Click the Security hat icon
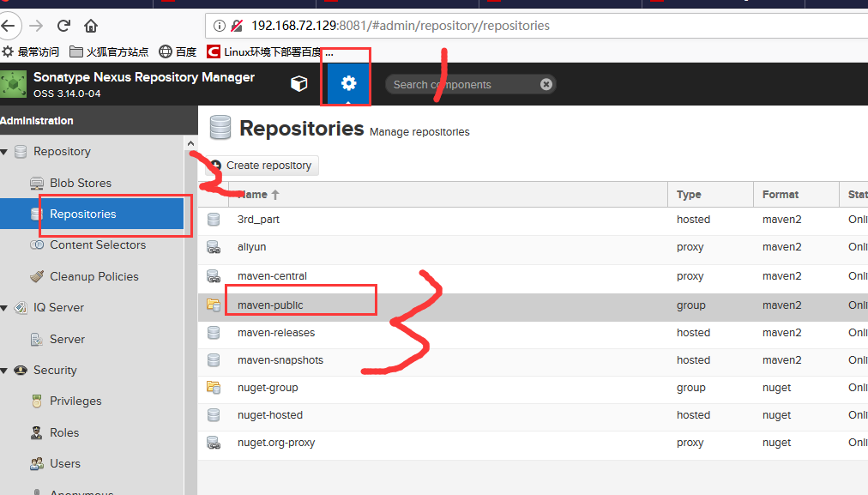The width and height of the screenshot is (868, 495). (x=21, y=370)
